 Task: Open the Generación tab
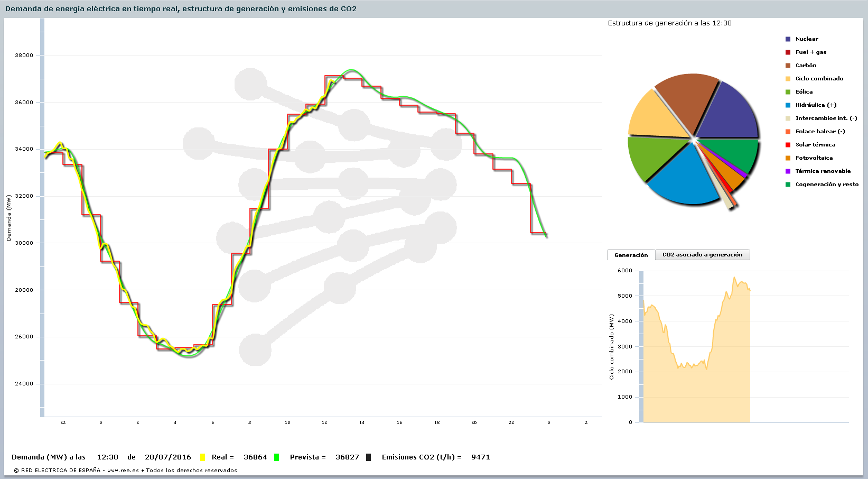coord(631,255)
